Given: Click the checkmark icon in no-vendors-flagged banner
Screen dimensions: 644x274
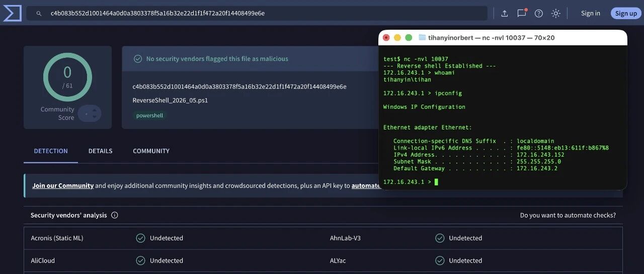Looking at the screenshot, I should (x=138, y=59).
